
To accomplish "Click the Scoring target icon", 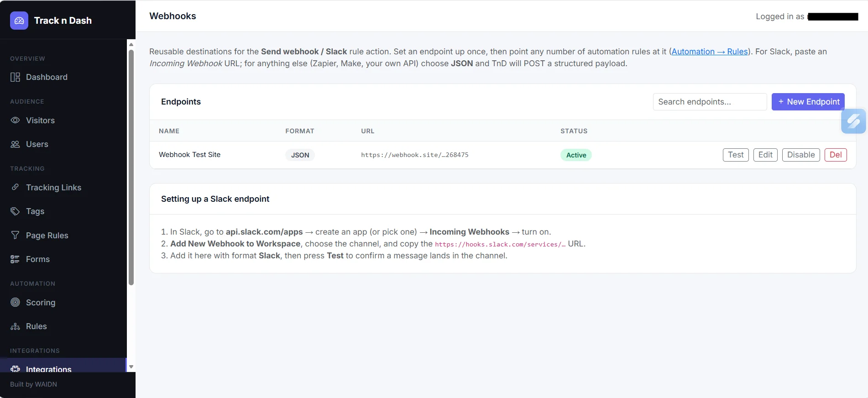I will pyautogui.click(x=15, y=302).
